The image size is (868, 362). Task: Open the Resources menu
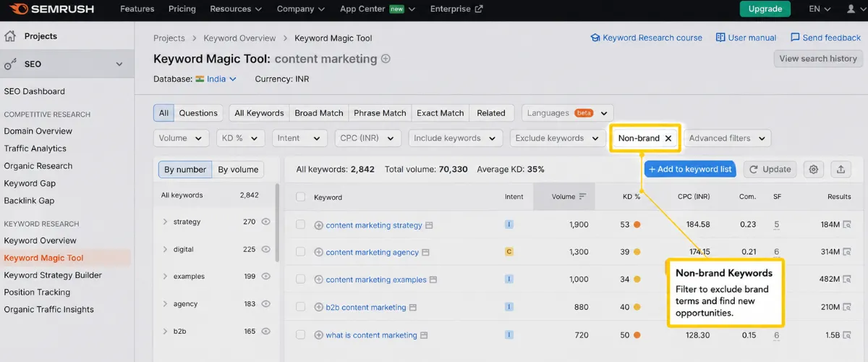coord(236,9)
